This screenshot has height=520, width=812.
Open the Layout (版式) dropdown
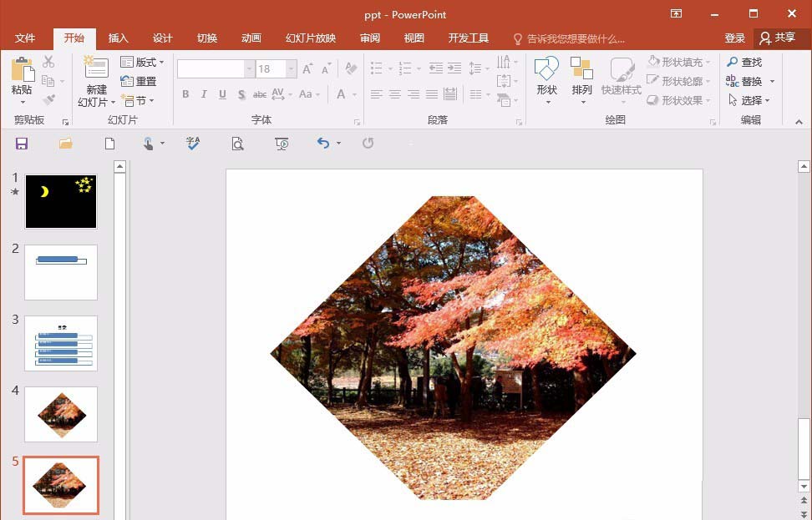[144, 62]
